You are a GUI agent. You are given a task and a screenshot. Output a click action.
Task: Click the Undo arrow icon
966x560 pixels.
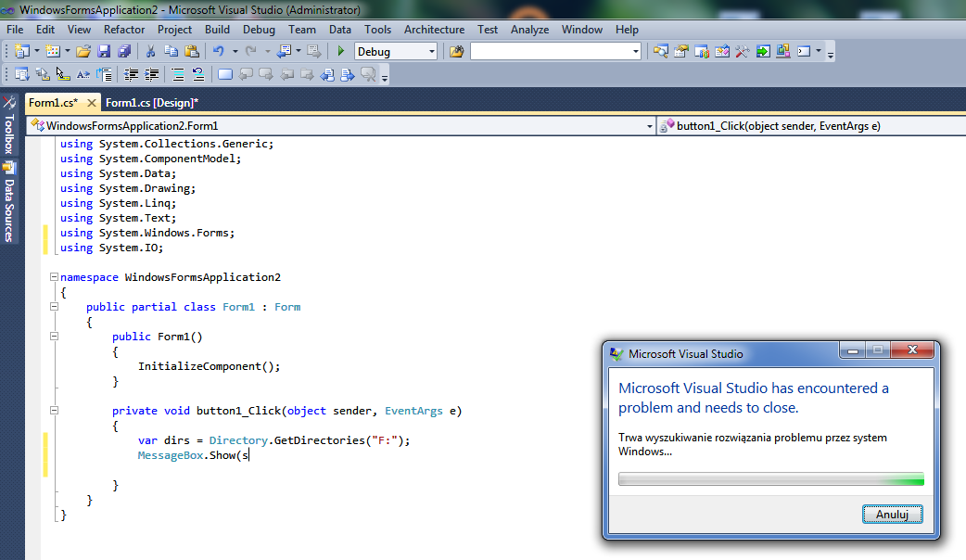(219, 52)
